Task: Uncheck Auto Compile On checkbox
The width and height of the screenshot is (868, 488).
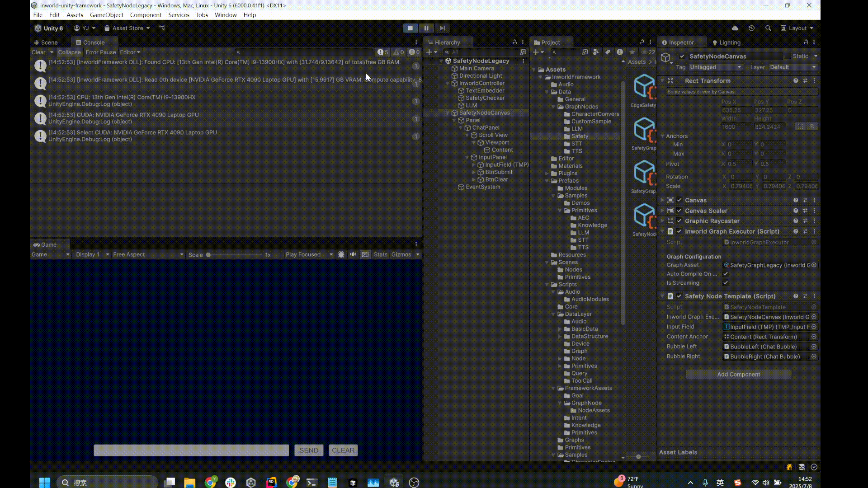Action: (x=726, y=274)
